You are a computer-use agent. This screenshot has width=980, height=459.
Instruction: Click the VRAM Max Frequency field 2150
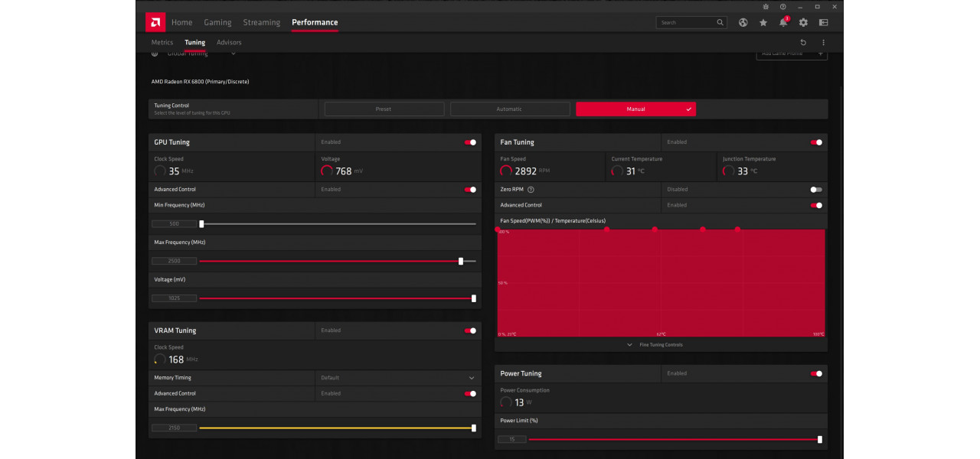tap(175, 428)
